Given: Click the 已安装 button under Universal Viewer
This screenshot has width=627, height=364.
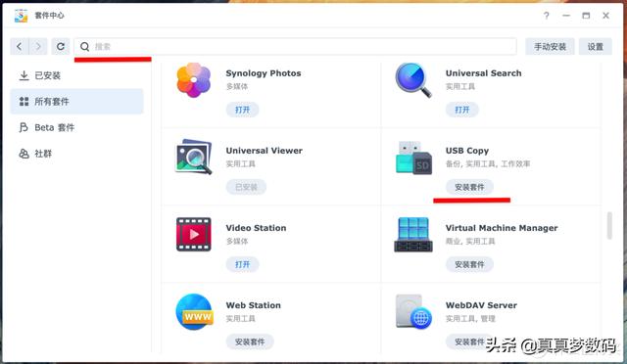Looking at the screenshot, I should click(246, 187).
